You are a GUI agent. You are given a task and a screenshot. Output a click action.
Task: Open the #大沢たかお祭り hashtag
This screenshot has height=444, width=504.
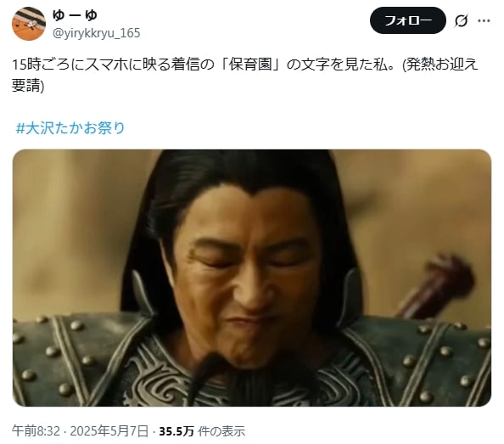[x=70, y=128]
